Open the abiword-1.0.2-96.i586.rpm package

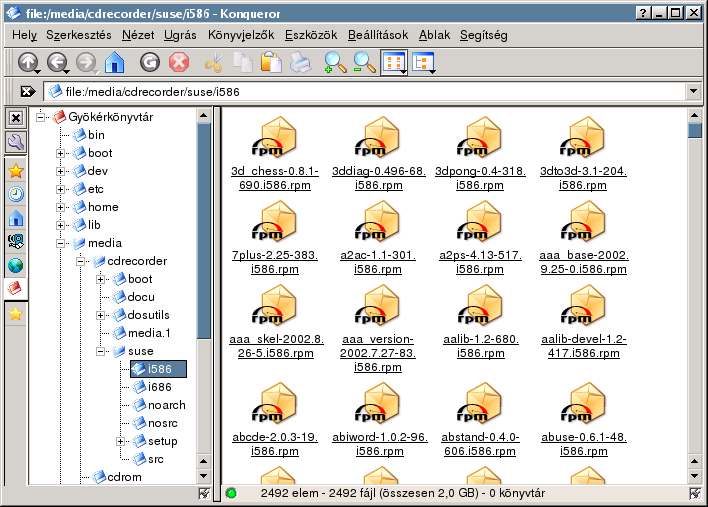379,420
